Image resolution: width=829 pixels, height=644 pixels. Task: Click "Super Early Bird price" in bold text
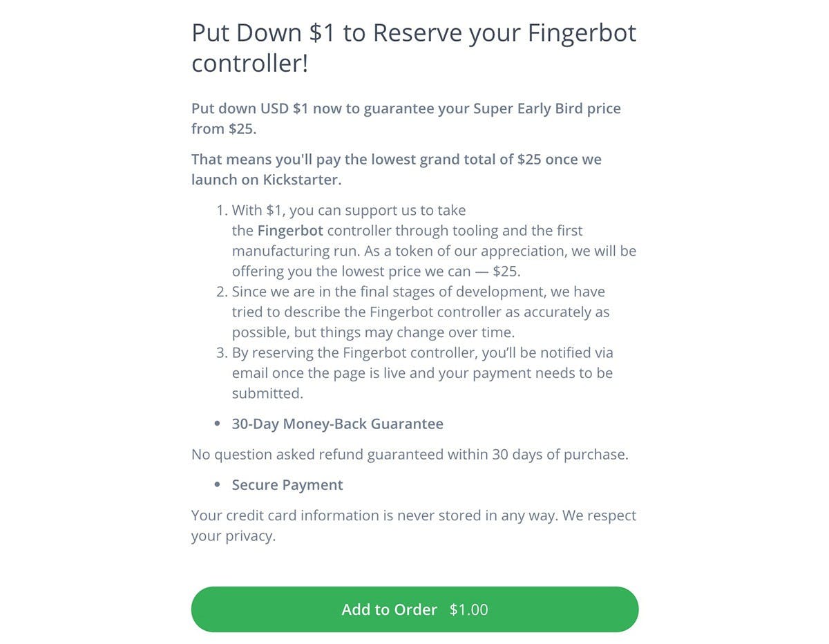(547, 108)
